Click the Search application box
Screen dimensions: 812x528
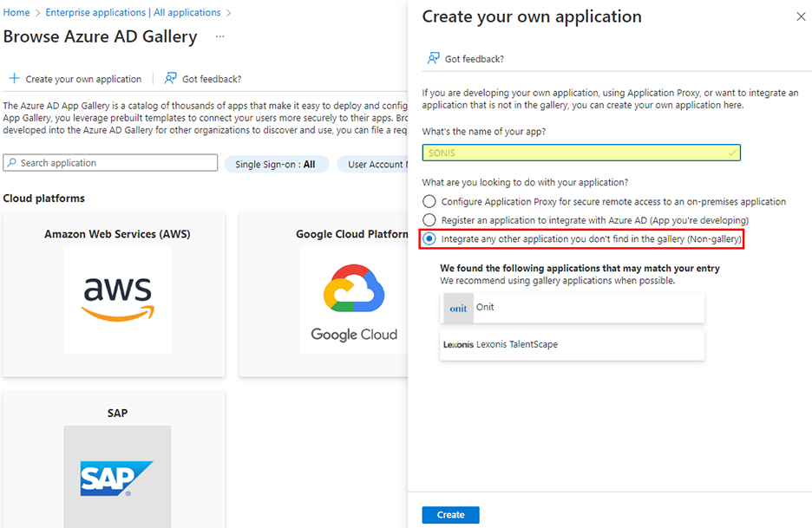(111, 163)
